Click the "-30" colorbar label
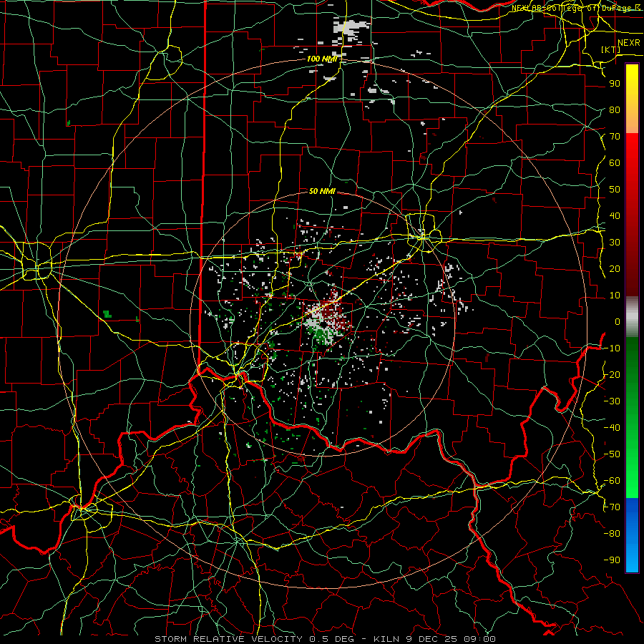Image resolution: width=644 pixels, height=644 pixels. pos(612,401)
